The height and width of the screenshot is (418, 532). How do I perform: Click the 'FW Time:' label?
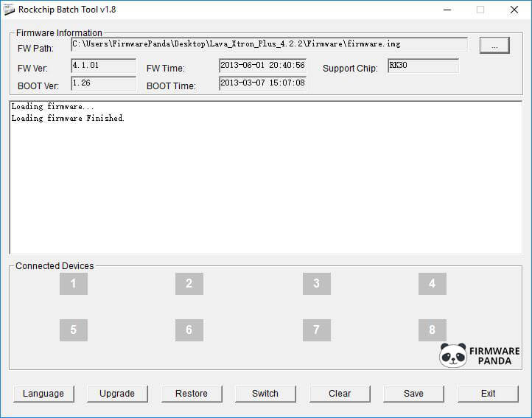coord(166,69)
